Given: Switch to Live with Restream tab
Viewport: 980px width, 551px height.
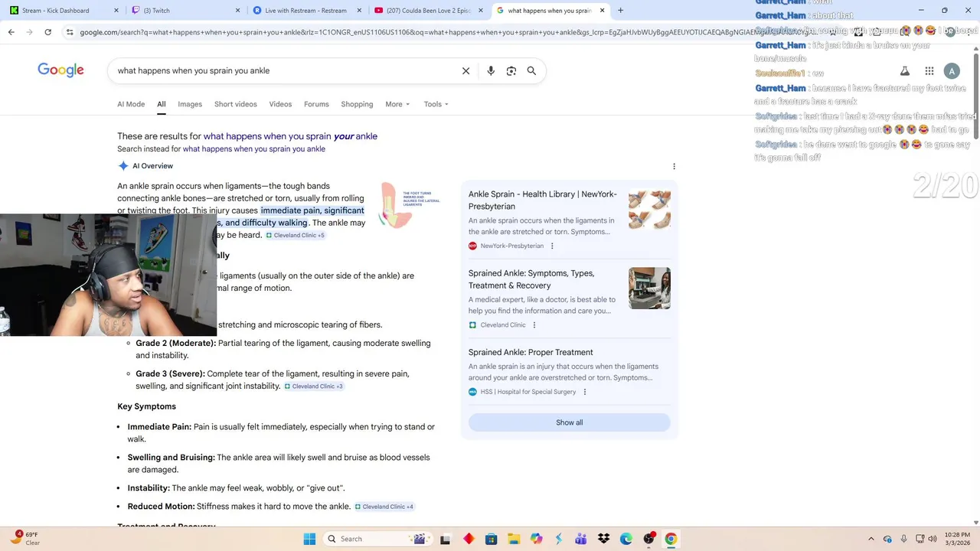Looking at the screenshot, I should click(307, 11).
